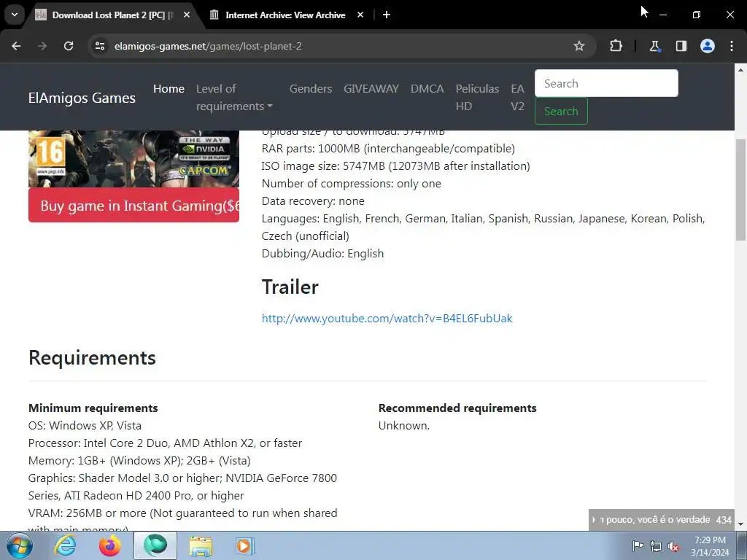The image size is (747, 560).
Task: Open Chrome three-dot menu
Action: click(x=732, y=46)
